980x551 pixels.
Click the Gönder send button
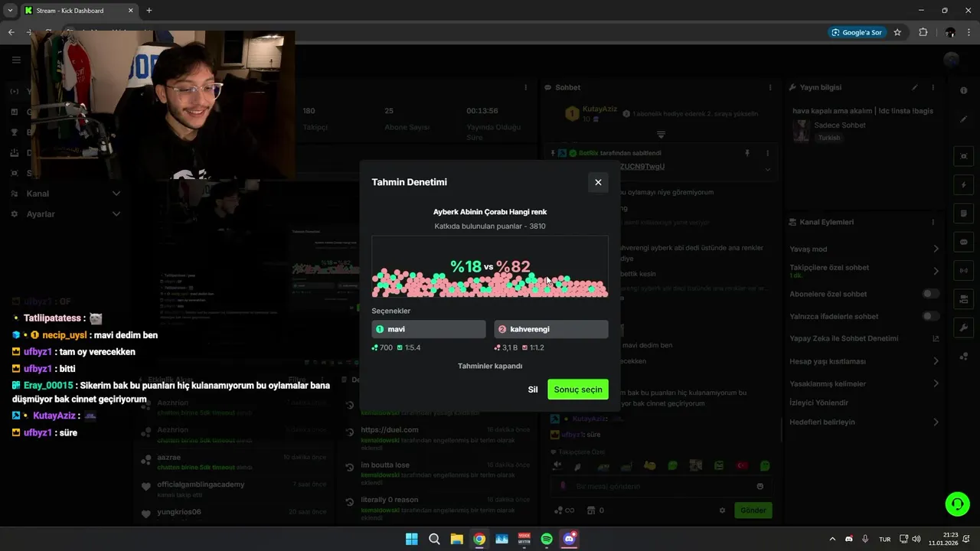point(753,510)
